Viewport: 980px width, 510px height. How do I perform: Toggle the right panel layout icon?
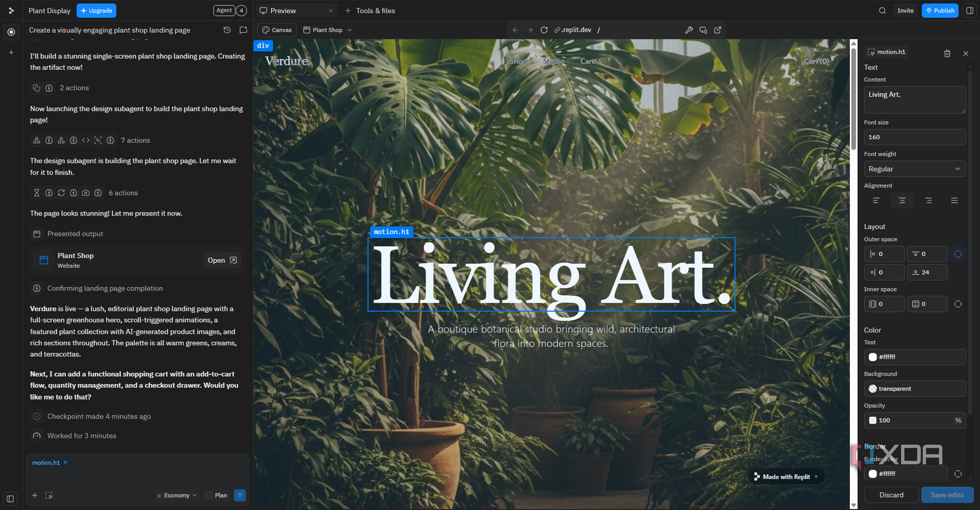969,11
